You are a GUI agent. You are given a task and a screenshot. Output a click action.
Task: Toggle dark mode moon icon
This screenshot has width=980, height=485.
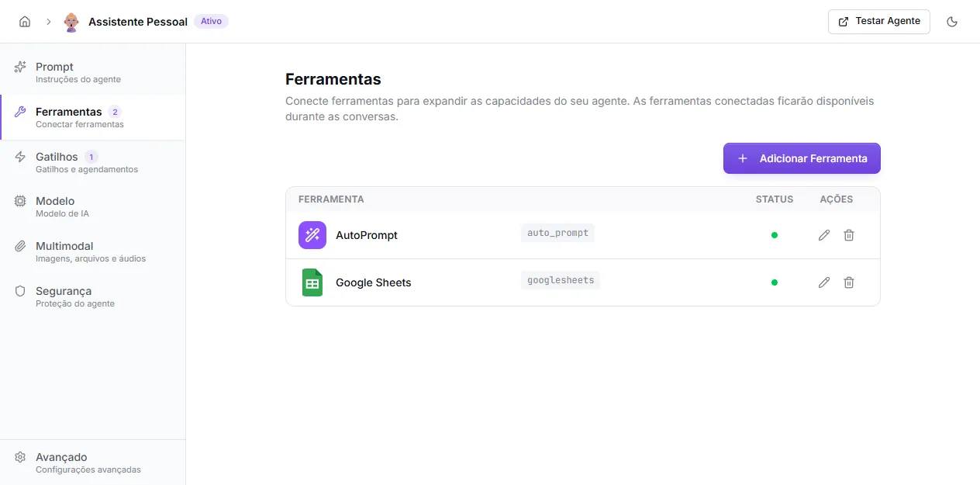953,22
